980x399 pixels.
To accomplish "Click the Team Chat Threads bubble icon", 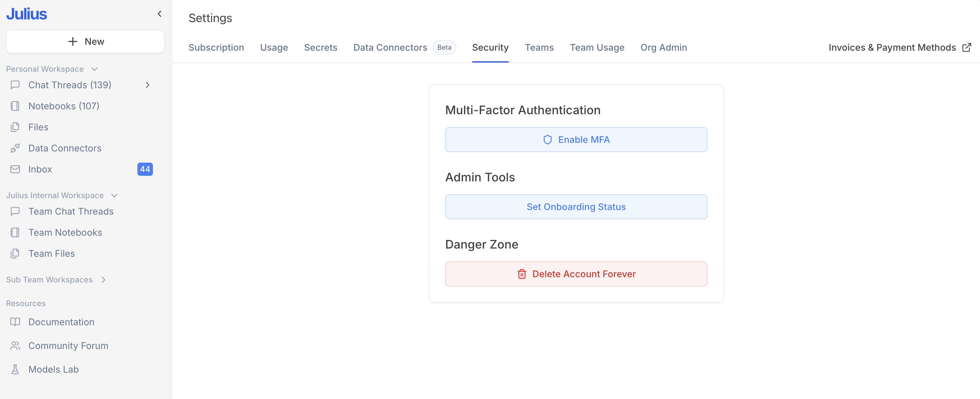I will (x=15, y=211).
